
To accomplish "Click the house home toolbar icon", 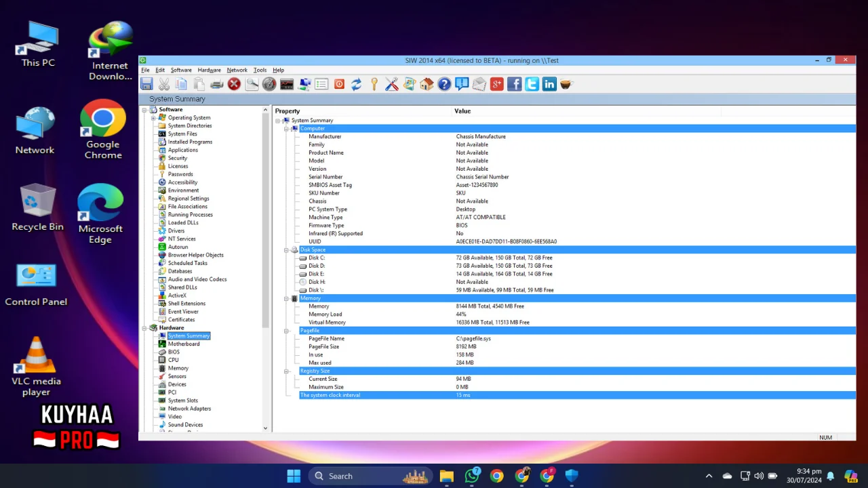I will pyautogui.click(x=427, y=84).
